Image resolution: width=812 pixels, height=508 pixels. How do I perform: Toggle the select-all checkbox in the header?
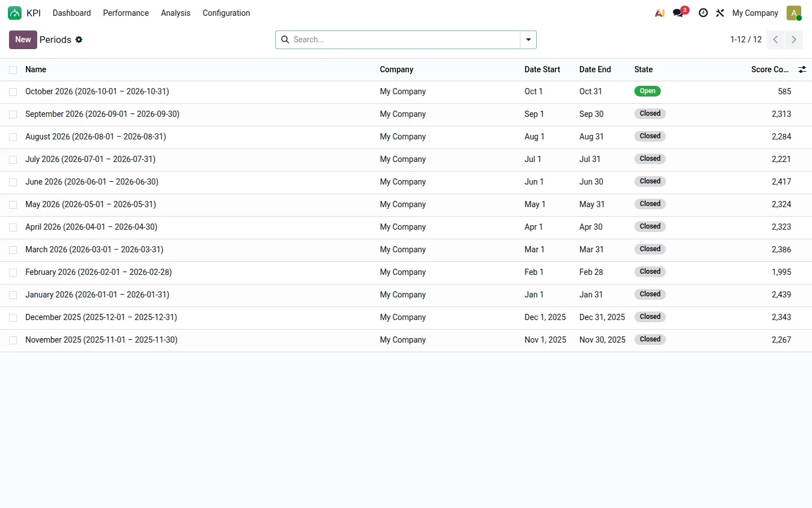13,70
